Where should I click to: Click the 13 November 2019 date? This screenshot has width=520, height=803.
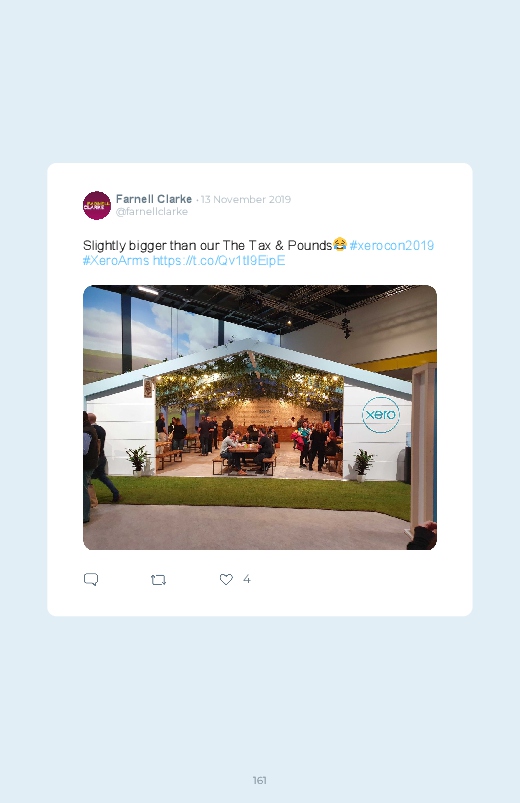(x=246, y=199)
